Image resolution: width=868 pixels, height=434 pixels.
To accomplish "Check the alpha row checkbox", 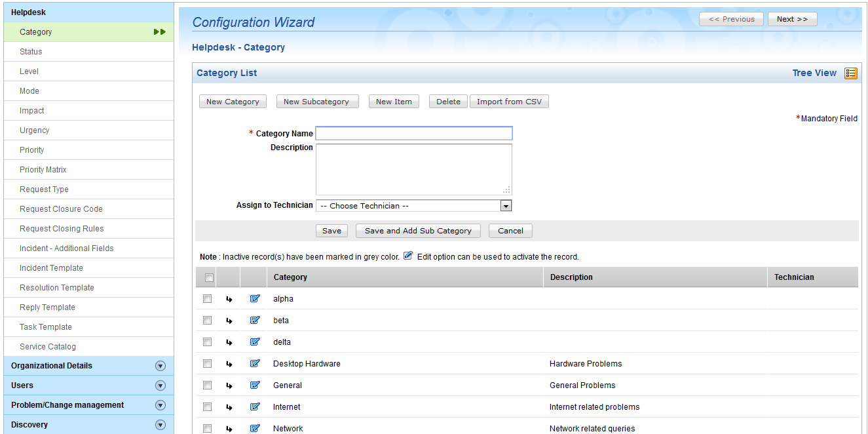I will pos(207,299).
